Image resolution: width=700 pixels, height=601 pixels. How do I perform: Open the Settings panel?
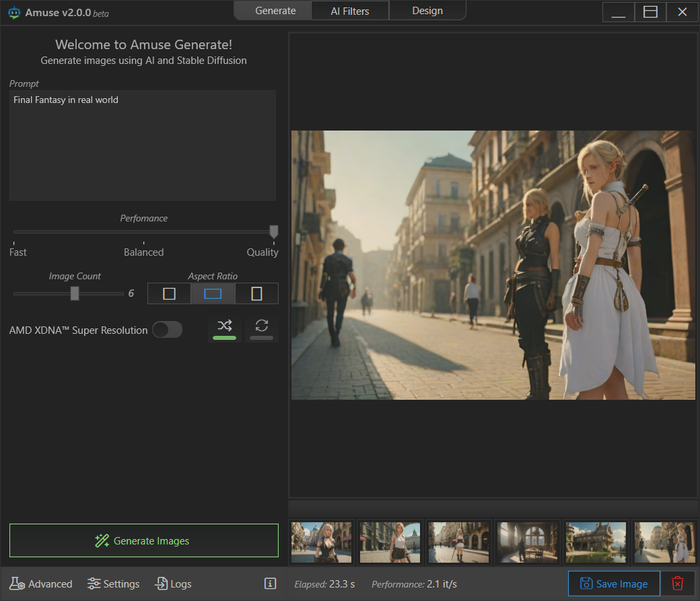coord(114,584)
